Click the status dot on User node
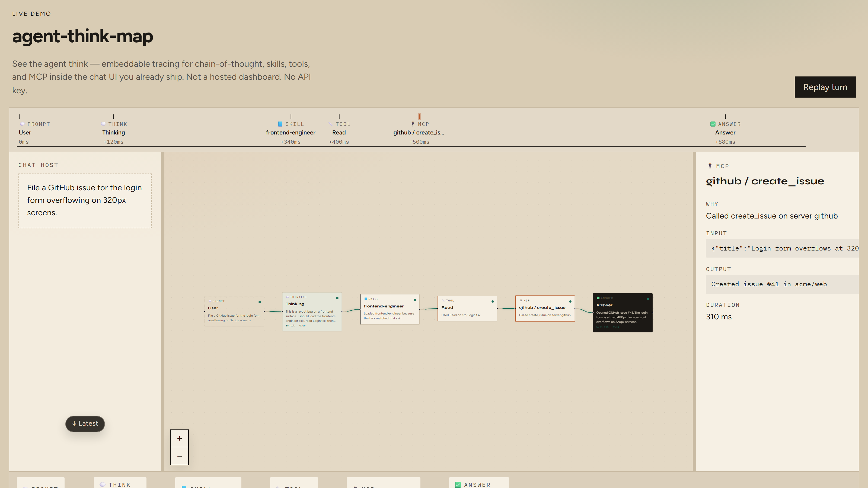The image size is (868, 488). pyautogui.click(x=260, y=302)
